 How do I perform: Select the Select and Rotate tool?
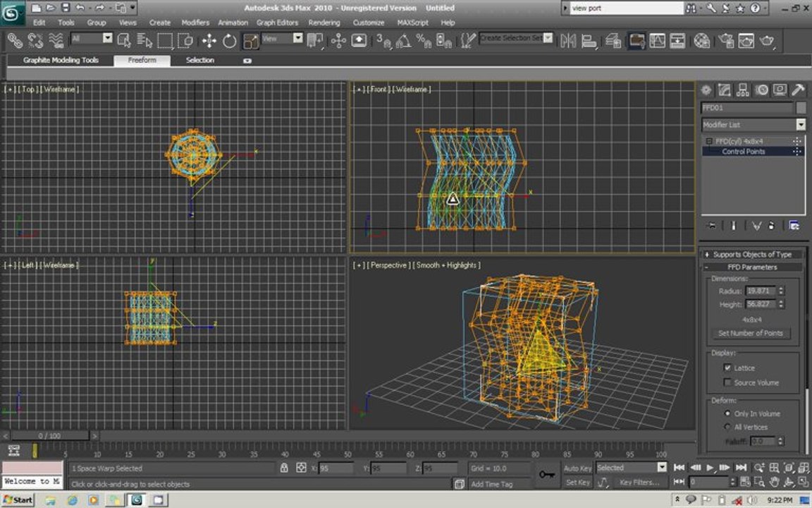tap(229, 40)
